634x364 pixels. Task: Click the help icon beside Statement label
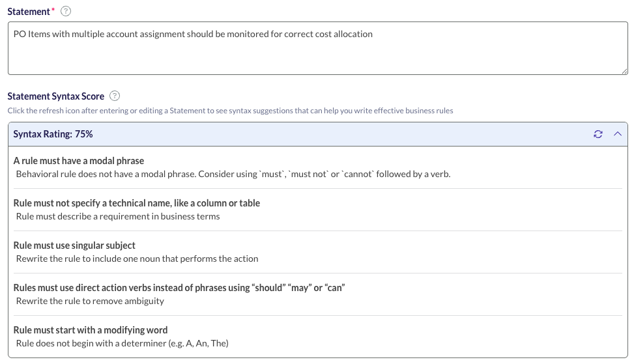pyautogui.click(x=66, y=11)
